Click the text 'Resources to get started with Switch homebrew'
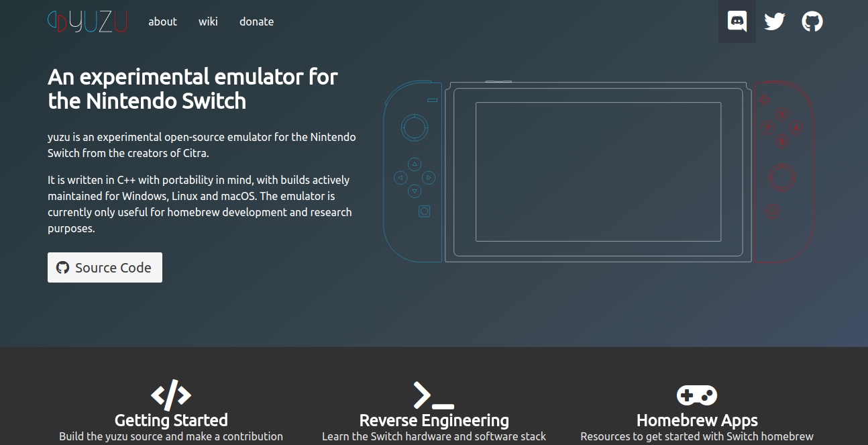This screenshot has height=445, width=868. coord(697,436)
